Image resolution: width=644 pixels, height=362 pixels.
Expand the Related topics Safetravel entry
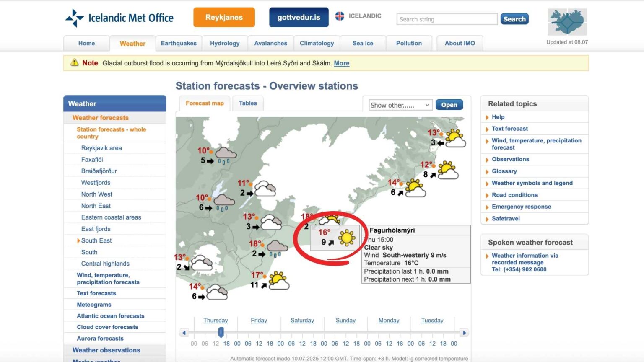[x=505, y=218]
